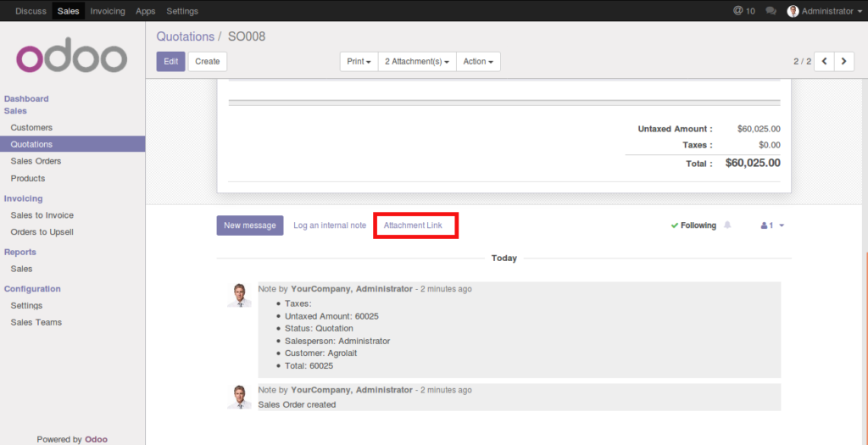The height and width of the screenshot is (445, 868).
Task: Click the 'Customer: Agrolait' note line
Action: 320,353
